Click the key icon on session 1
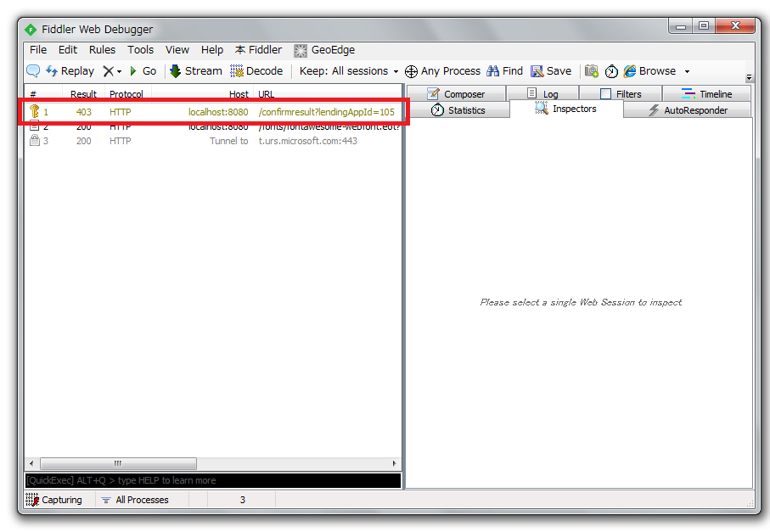The width and height of the screenshot is (770, 532). click(x=34, y=111)
